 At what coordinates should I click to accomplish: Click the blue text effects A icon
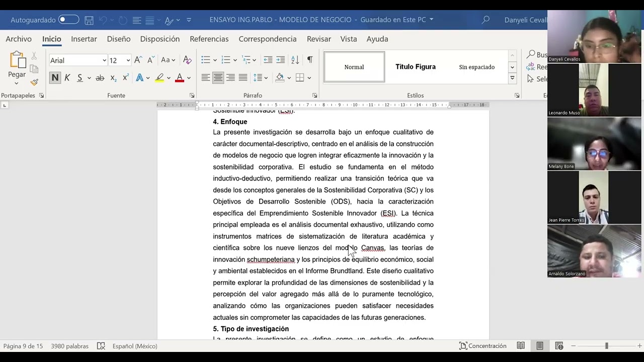[139, 77]
